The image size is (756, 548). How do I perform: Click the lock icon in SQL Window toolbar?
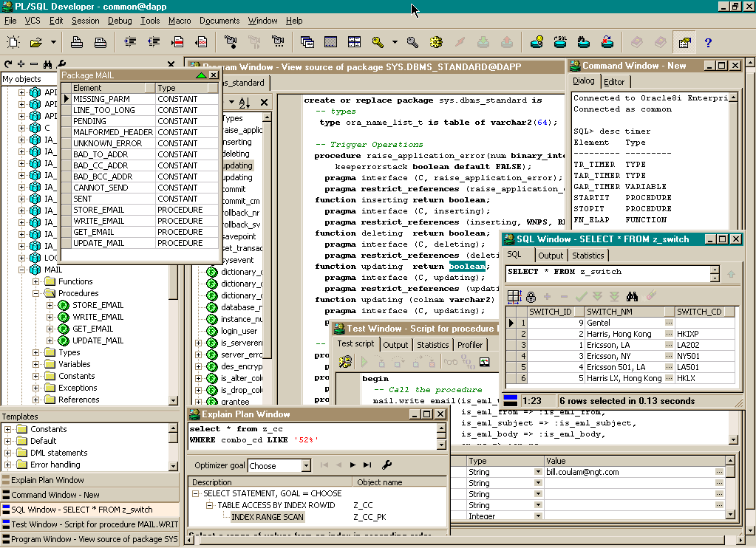coord(531,296)
